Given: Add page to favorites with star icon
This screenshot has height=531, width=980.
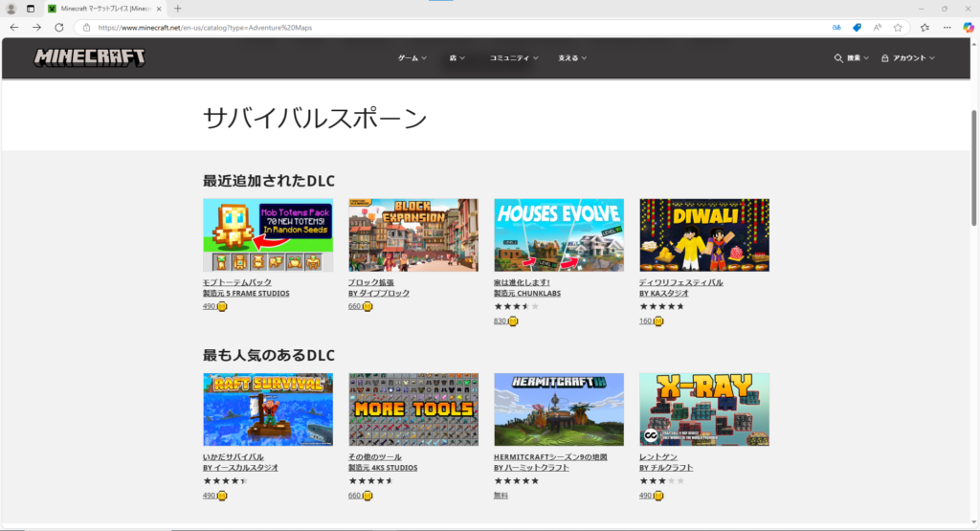Looking at the screenshot, I should [897, 27].
